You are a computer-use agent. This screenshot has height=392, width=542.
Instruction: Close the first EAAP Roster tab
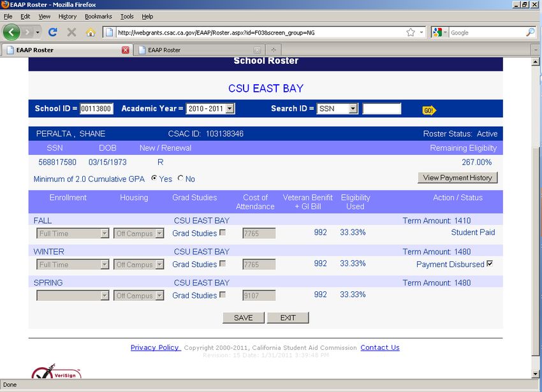click(x=126, y=50)
